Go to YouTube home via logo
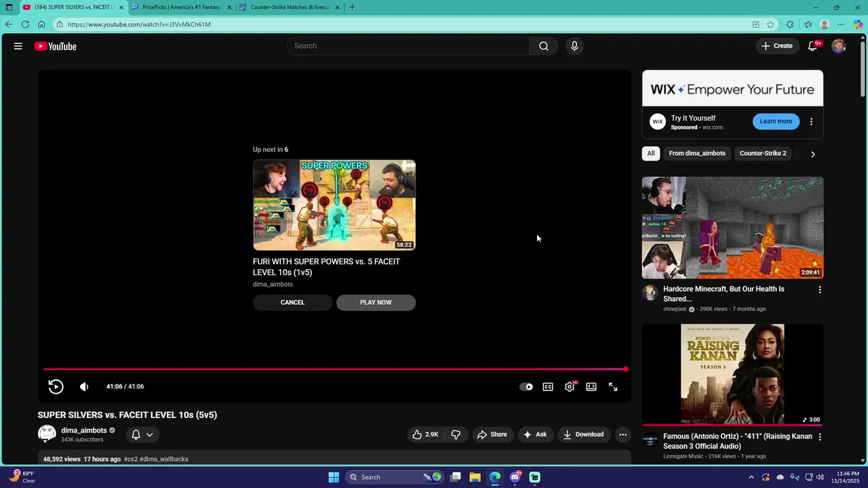This screenshot has width=868, height=488. [x=56, y=46]
